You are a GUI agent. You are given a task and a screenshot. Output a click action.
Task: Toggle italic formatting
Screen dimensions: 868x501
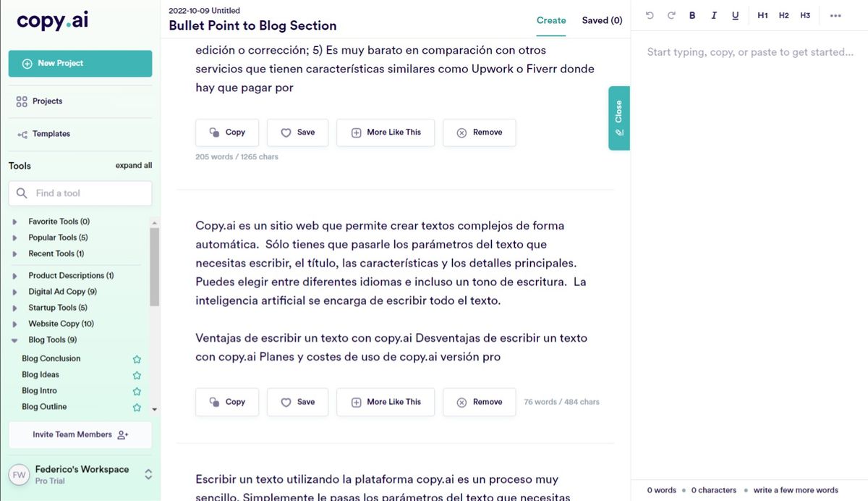coord(714,15)
